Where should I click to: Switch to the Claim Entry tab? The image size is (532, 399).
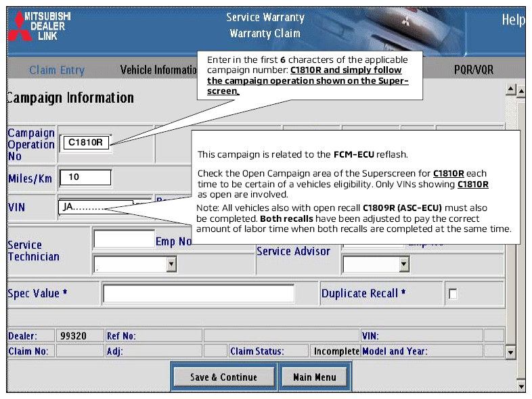[57, 70]
